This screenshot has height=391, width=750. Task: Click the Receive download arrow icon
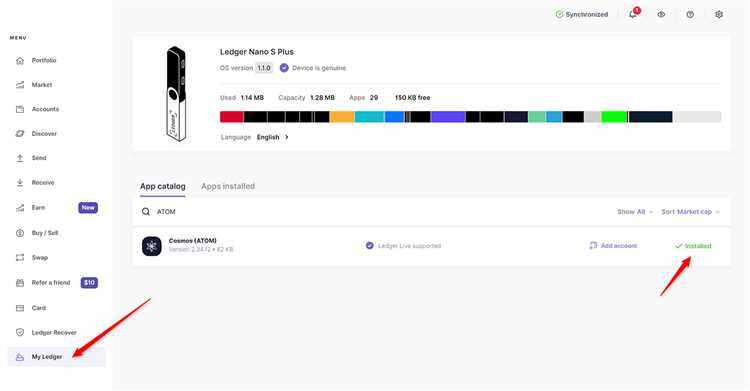(20, 182)
